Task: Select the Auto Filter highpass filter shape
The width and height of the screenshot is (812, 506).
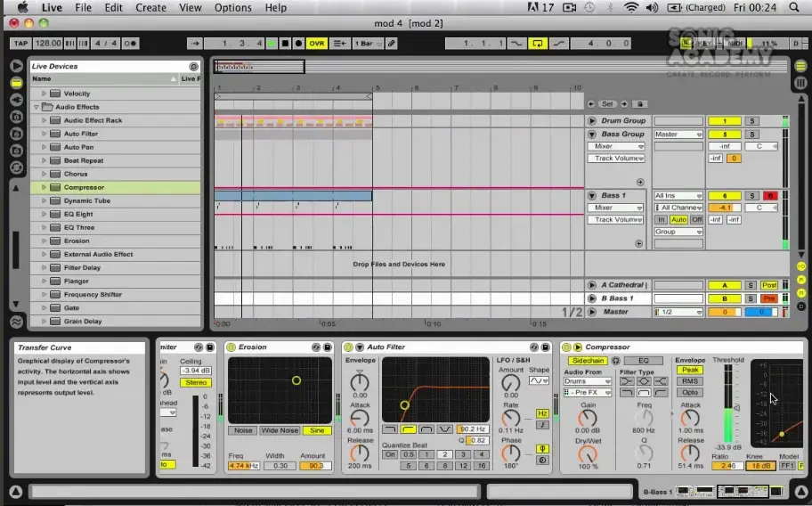Action: click(408, 428)
